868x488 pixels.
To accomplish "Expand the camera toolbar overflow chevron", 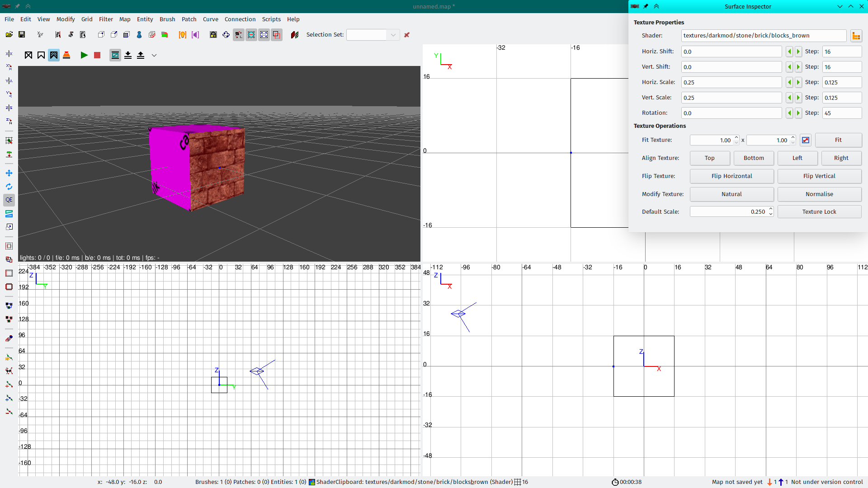I will [154, 55].
